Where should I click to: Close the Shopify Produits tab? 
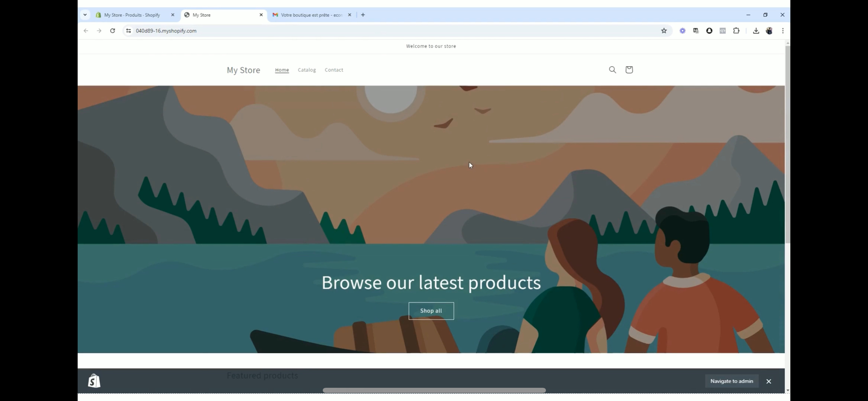[x=173, y=15]
